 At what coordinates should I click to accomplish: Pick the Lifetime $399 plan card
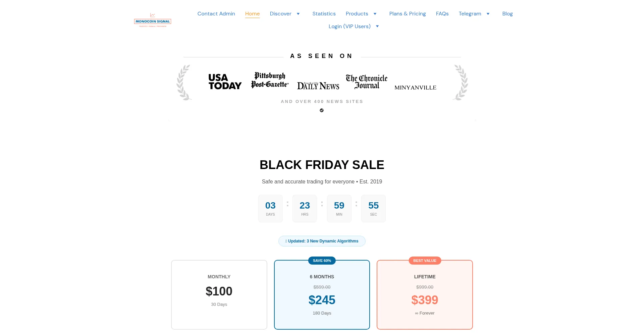425,294
